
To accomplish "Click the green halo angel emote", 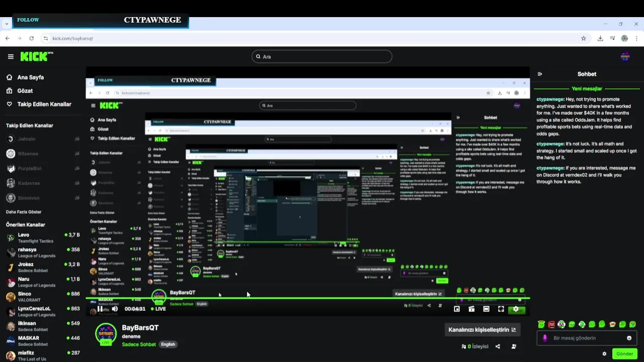I will [x=541, y=324].
